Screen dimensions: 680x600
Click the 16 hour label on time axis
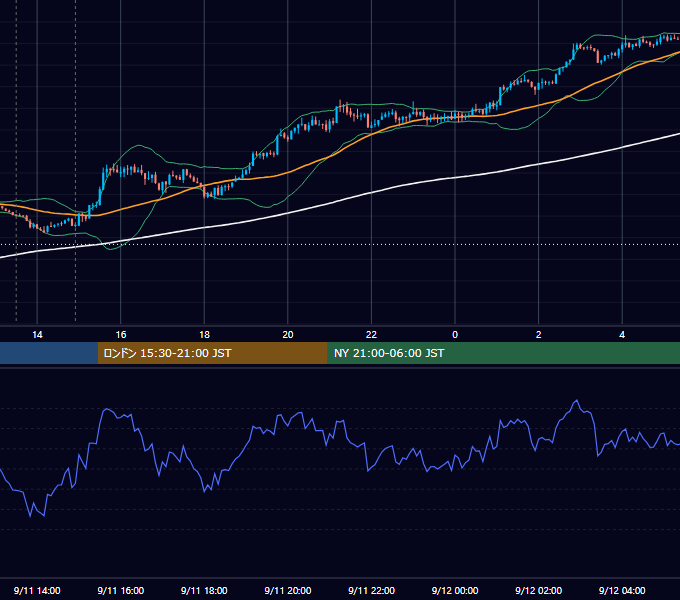click(x=121, y=335)
